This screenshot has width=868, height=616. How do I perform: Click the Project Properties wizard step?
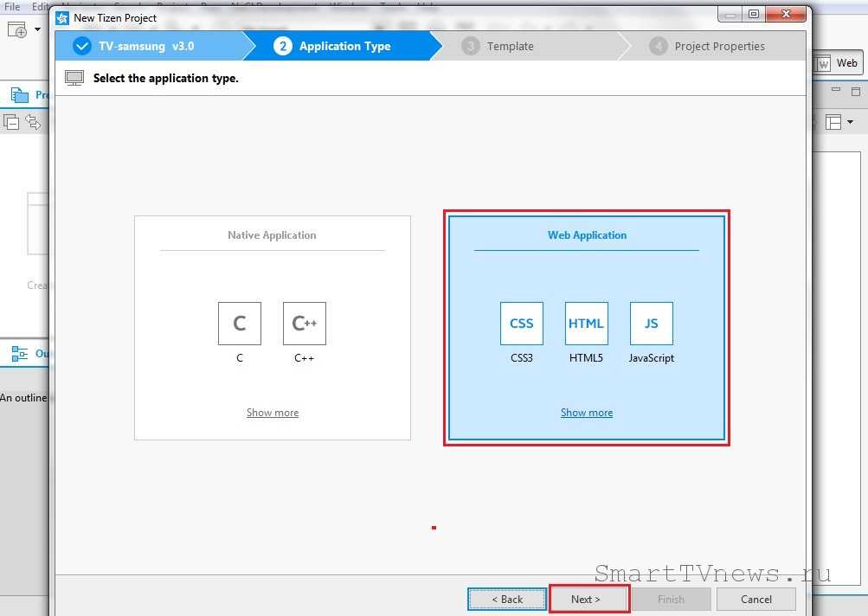718,46
